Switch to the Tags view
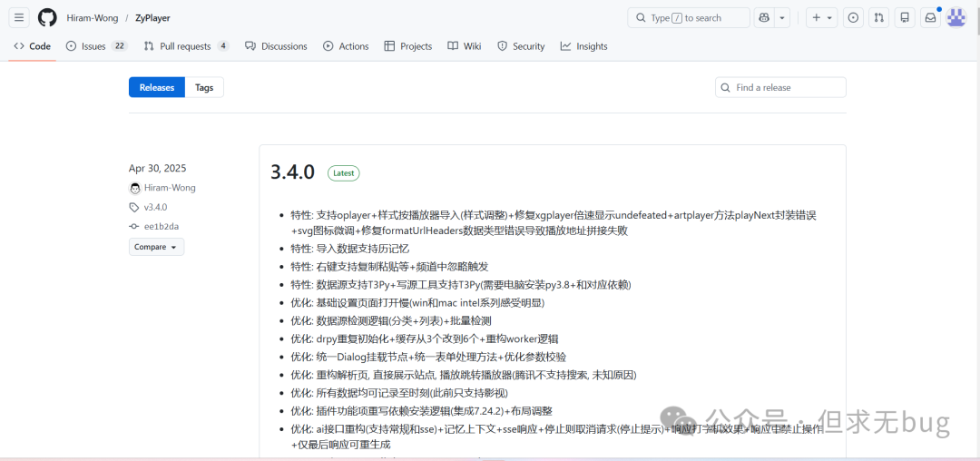 204,87
